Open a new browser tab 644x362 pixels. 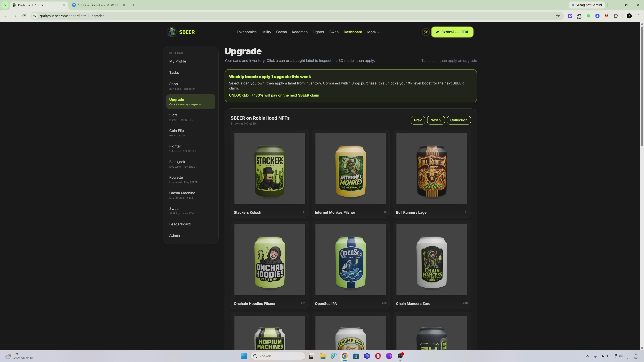pyautogui.click(x=133, y=5)
